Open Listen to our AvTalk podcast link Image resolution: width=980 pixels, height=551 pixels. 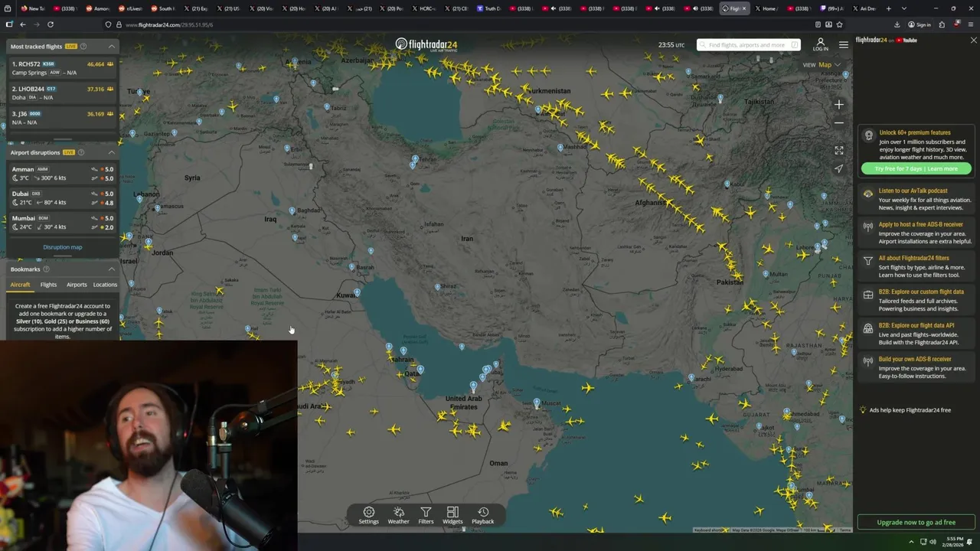[916, 199]
